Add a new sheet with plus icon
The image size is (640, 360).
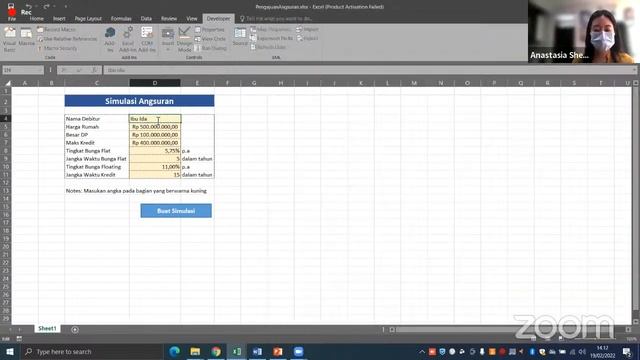75,329
